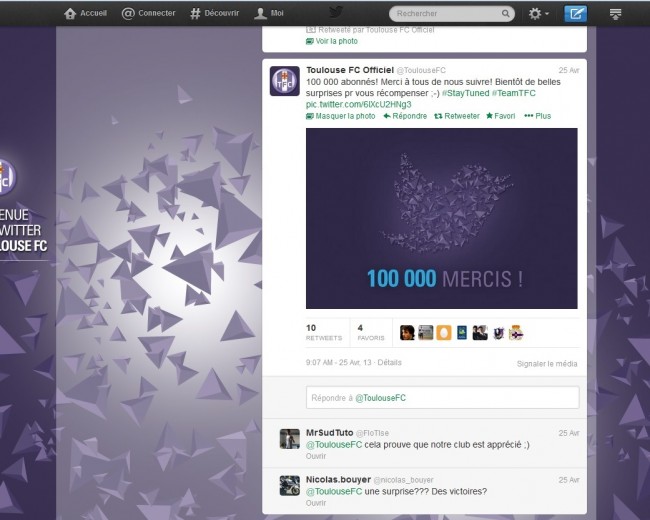Click @ToulouseFC mention in Nicolas.bouyer reply
The height and width of the screenshot is (520, 650).
pos(334,491)
